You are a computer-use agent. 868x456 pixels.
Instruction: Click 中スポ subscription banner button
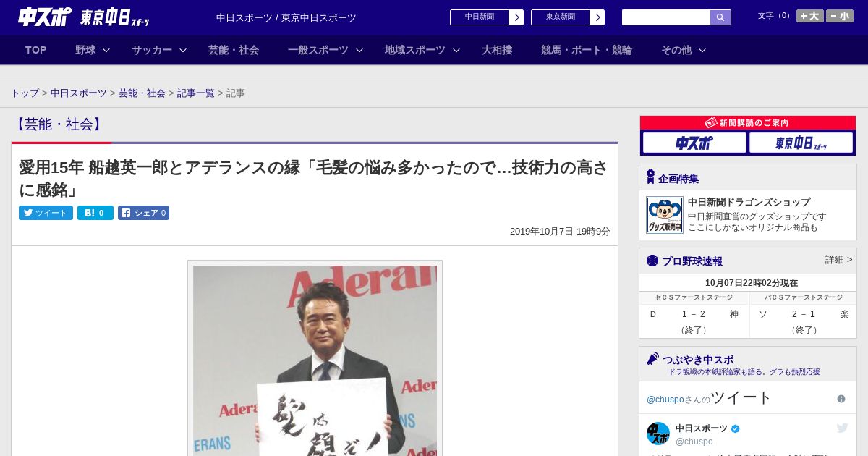point(694,143)
